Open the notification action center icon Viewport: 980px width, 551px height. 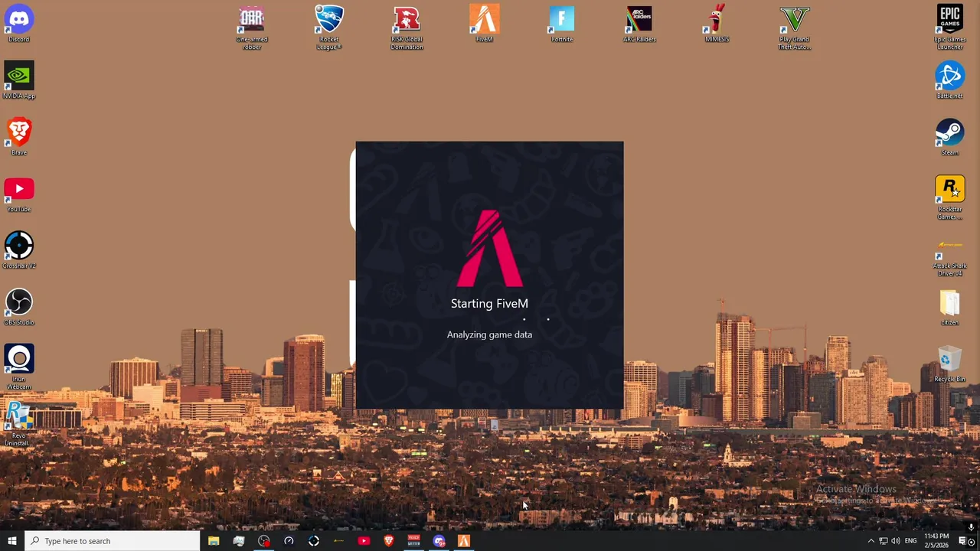coord(962,541)
